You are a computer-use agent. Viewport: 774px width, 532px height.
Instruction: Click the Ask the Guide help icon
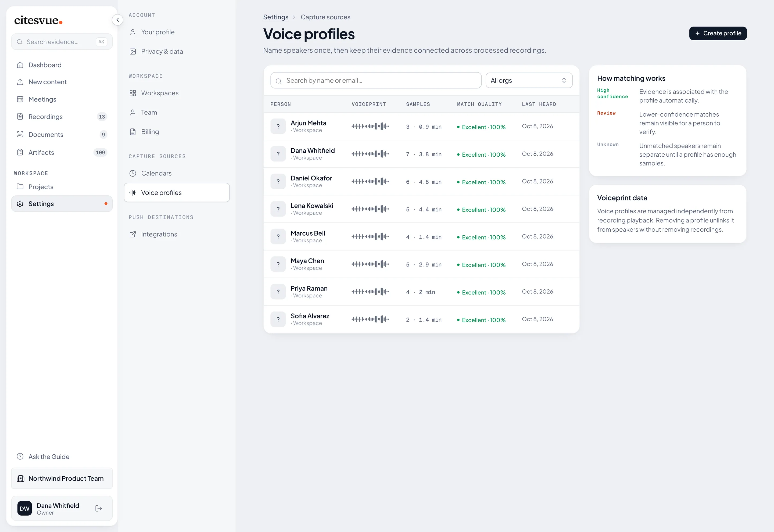pyautogui.click(x=20, y=456)
